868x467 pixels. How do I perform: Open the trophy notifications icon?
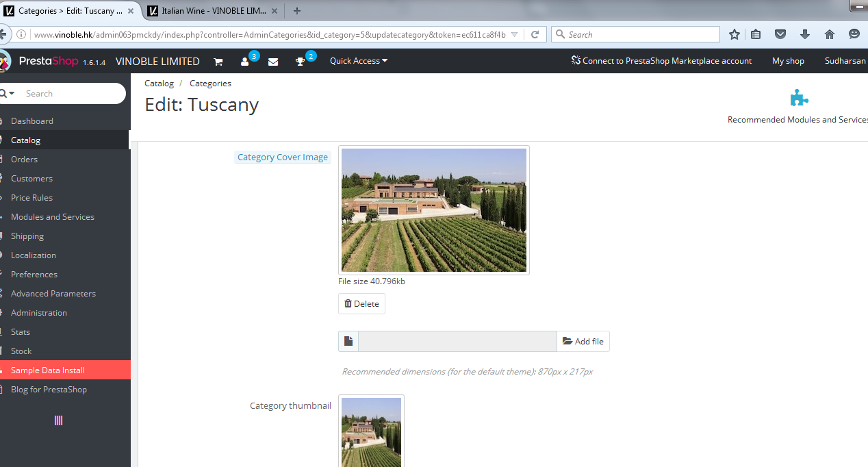[x=300, y=62]
